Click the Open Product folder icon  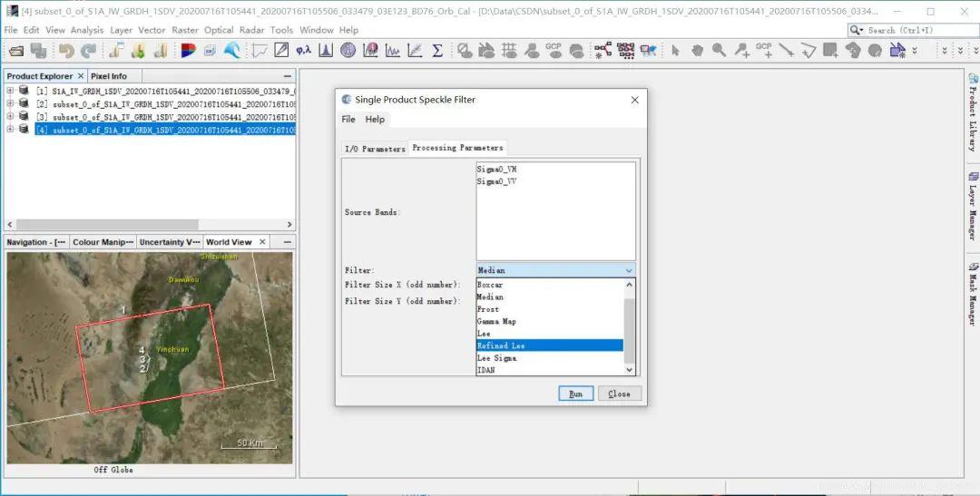(x=15, y=51)
